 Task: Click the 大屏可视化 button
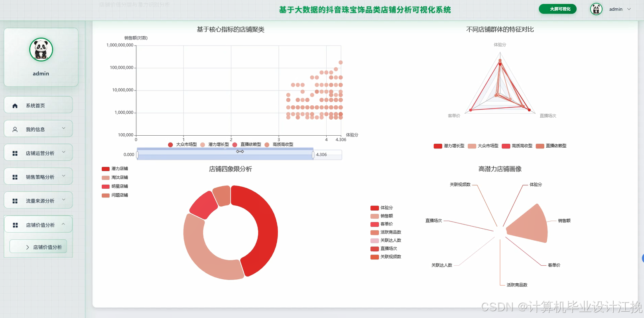(x=557, y=9)
